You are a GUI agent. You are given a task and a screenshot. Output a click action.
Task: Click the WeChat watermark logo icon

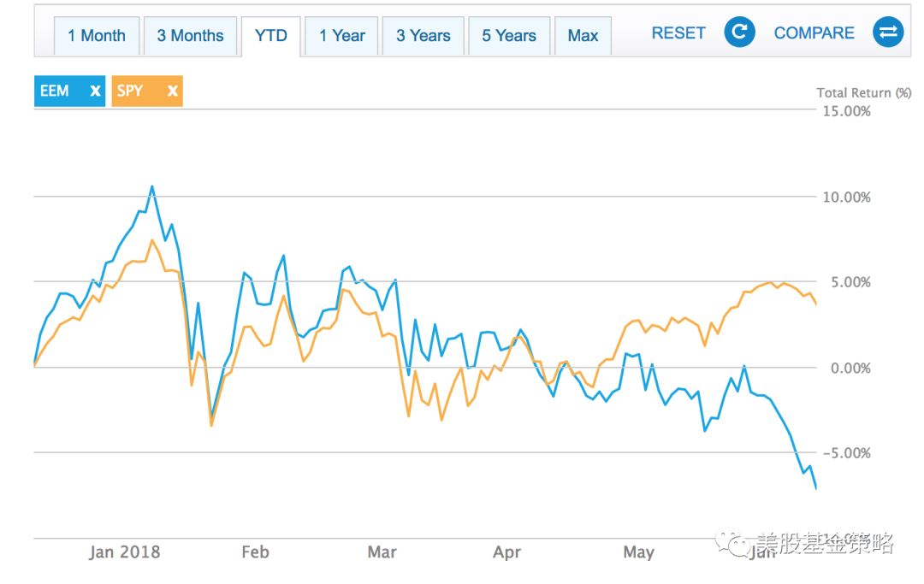point(731,542)
